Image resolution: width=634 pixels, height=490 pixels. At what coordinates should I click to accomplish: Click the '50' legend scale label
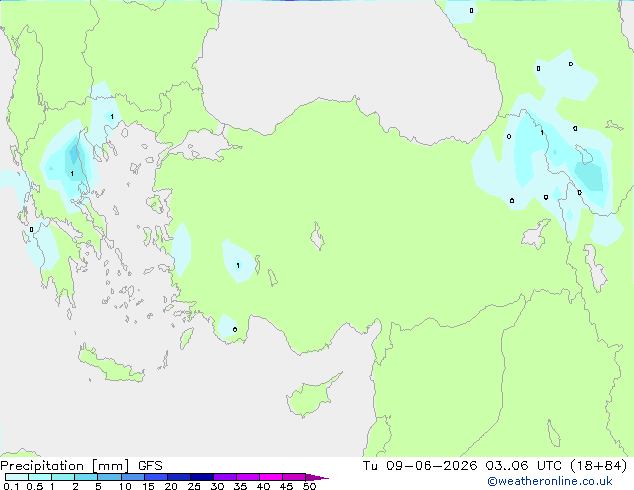pos(309,486)
